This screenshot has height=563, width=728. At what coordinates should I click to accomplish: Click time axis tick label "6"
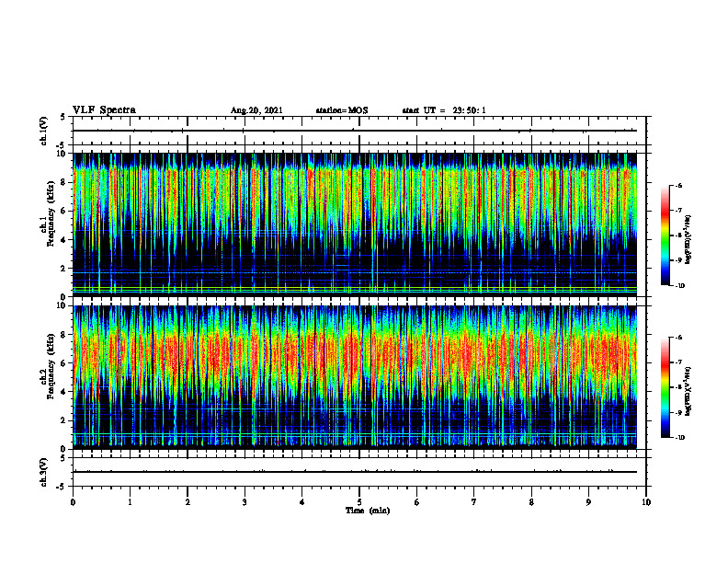pos(417,502)
